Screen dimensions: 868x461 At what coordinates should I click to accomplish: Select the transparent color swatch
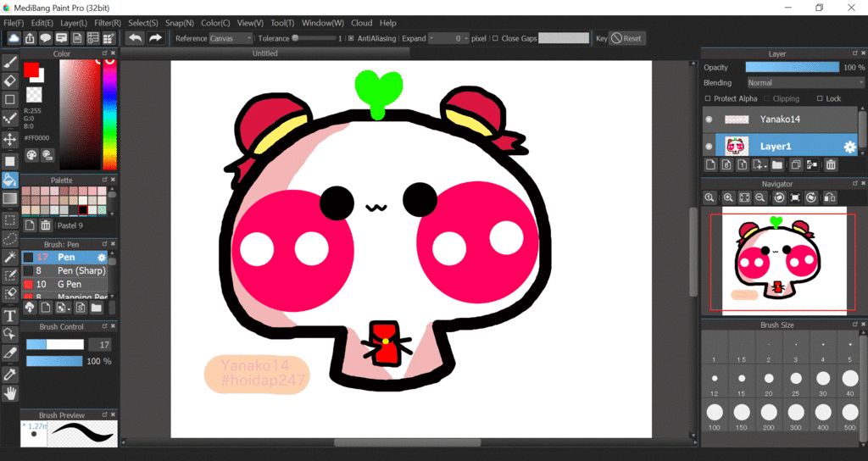[x=34, y=95]
